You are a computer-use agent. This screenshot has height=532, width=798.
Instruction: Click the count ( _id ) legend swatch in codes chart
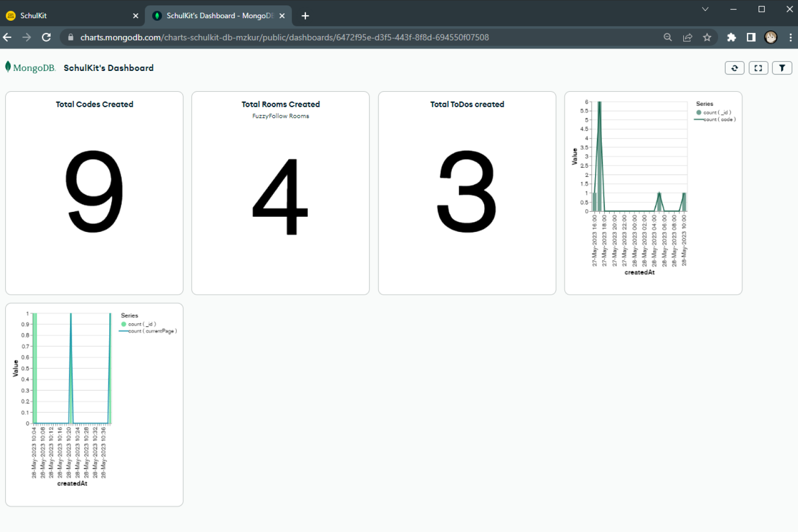click(x=698, y=112)
